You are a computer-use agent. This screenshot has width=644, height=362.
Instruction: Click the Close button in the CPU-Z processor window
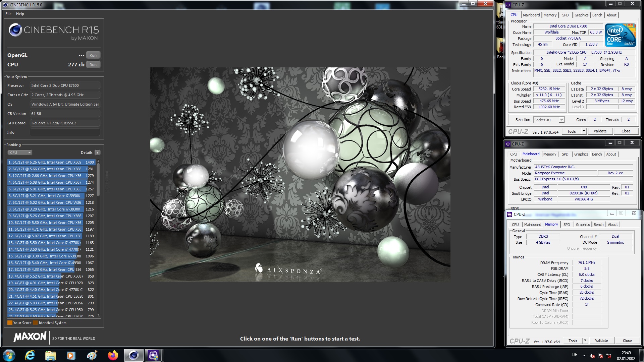626,131
